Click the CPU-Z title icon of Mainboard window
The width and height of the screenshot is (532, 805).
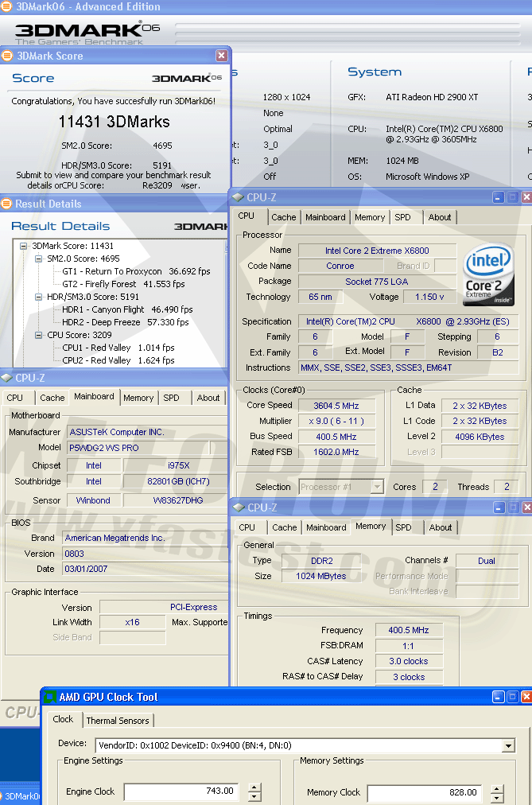coord(6,378)
